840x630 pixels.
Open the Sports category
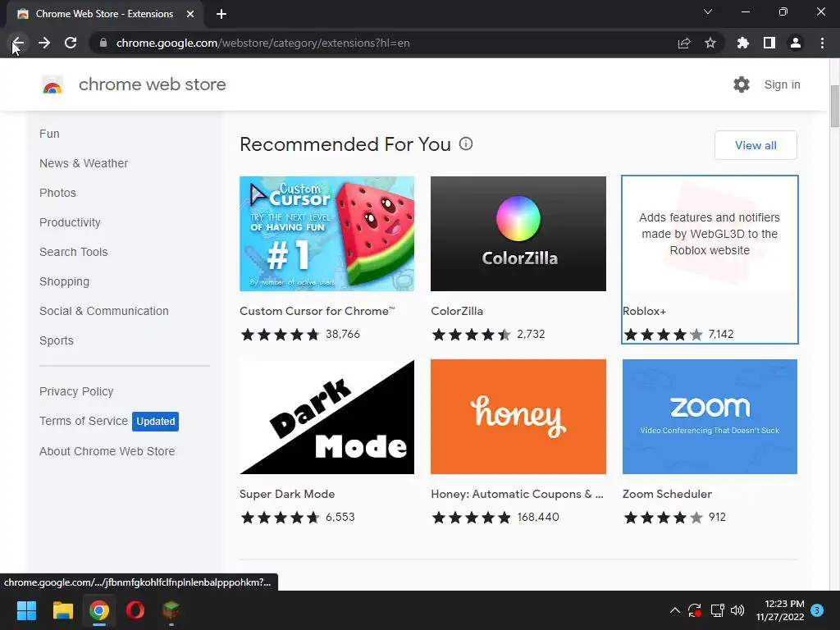pyautogui.click(x=57, y=340)
